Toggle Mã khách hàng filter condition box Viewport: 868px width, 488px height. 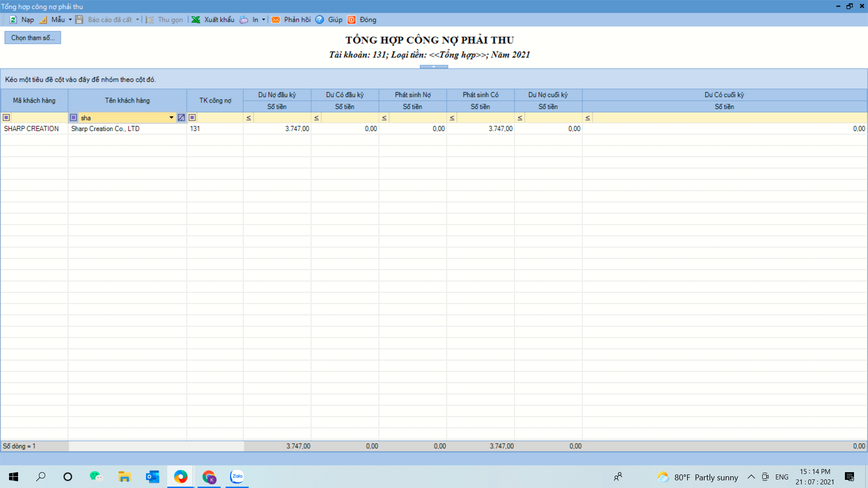tap(6, 117)
